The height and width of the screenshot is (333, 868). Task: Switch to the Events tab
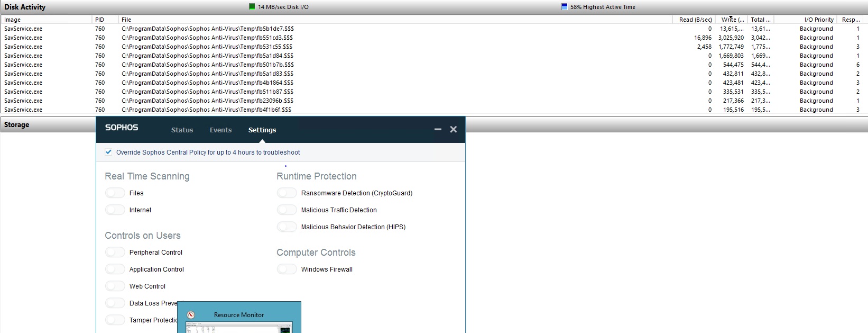(220, 130)
